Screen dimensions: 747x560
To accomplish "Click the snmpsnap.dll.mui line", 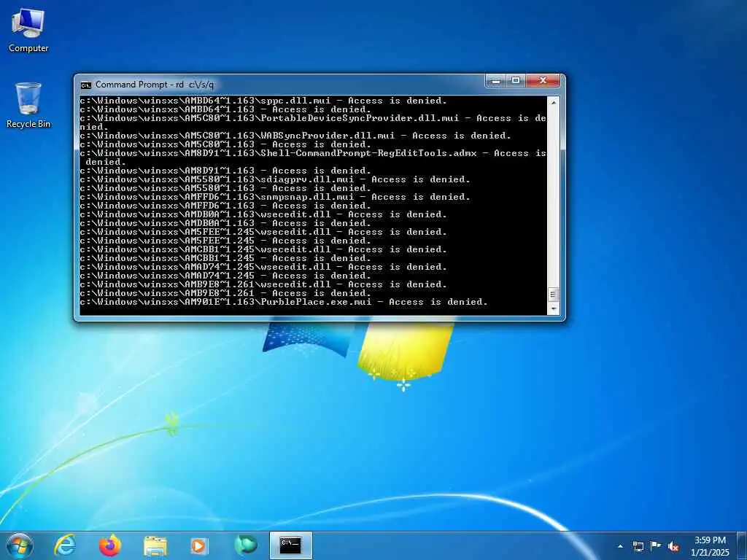I will click(x=275, y=197).
